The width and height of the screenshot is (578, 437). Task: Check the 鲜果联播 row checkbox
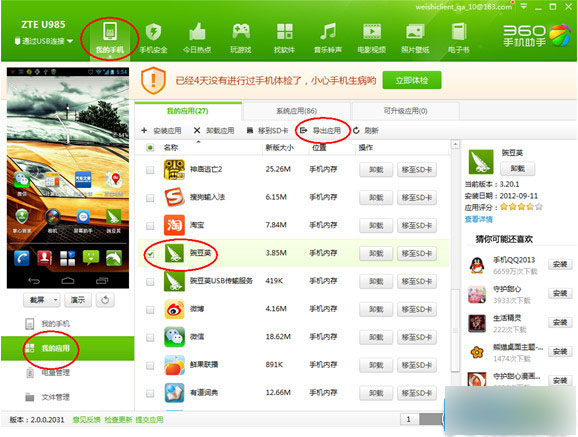150,365
